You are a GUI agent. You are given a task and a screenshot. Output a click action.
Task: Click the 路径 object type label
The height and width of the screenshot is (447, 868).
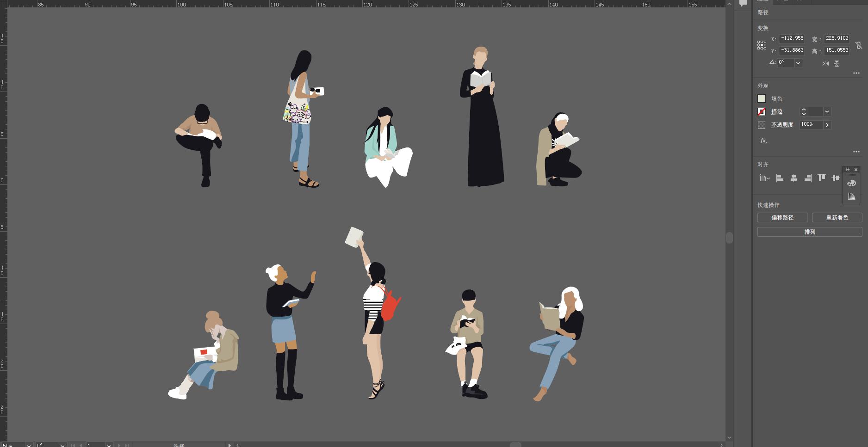click(x=763, y=12)
